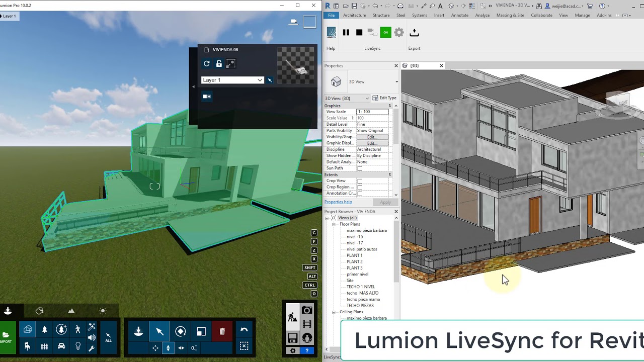644x362 pixels.
Task: Open the Revit File menu
Action: point(331,15)
